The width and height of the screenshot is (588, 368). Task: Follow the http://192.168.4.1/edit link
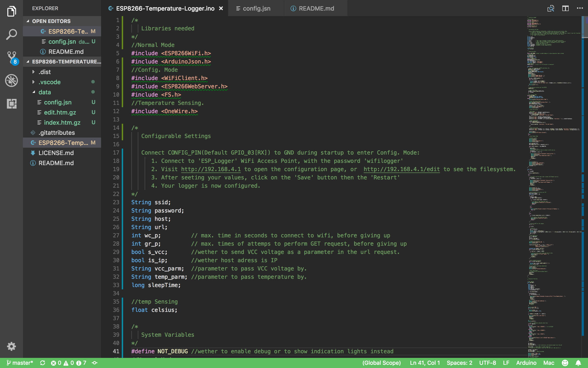(x=401, y=169)
